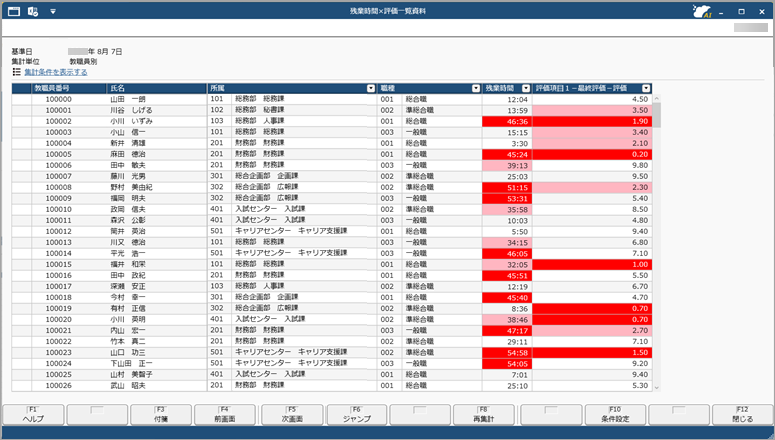Click the F3 付箋 button

pos(161,414)
